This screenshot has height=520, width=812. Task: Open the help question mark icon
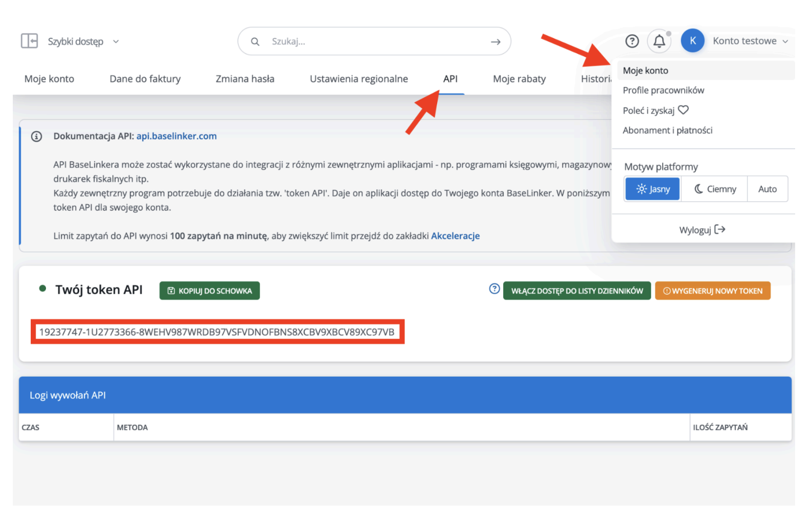pos(632,41)
